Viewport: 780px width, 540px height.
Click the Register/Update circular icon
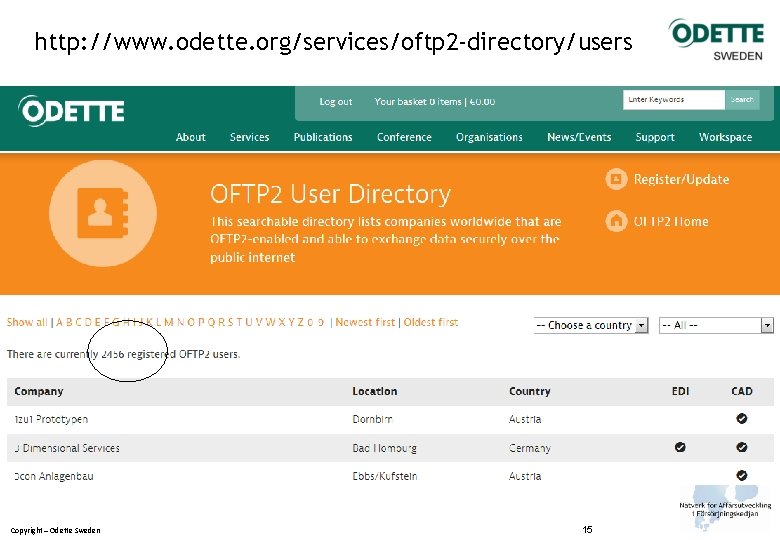(616, 179)
